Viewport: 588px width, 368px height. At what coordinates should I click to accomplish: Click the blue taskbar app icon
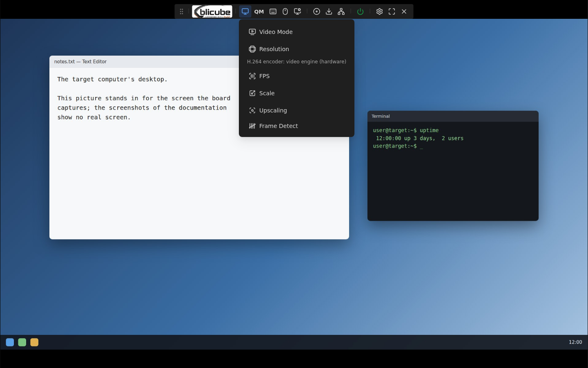coord(10,342)
